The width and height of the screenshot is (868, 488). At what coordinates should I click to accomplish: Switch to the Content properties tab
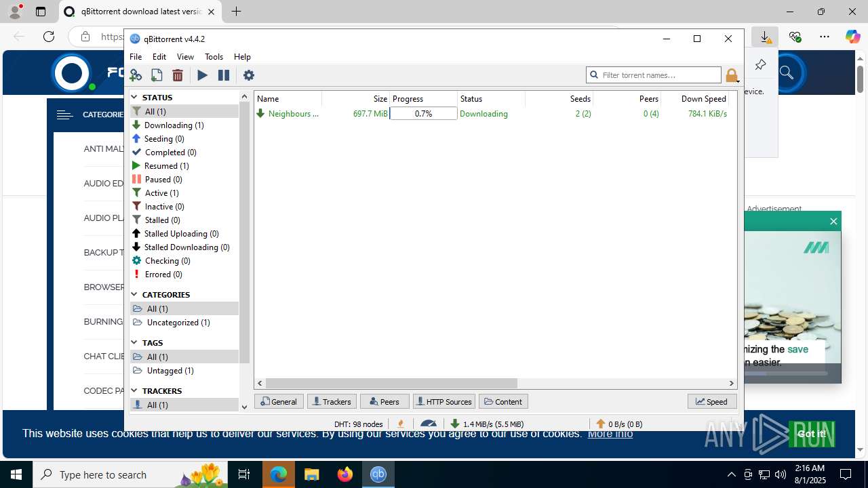503,401
